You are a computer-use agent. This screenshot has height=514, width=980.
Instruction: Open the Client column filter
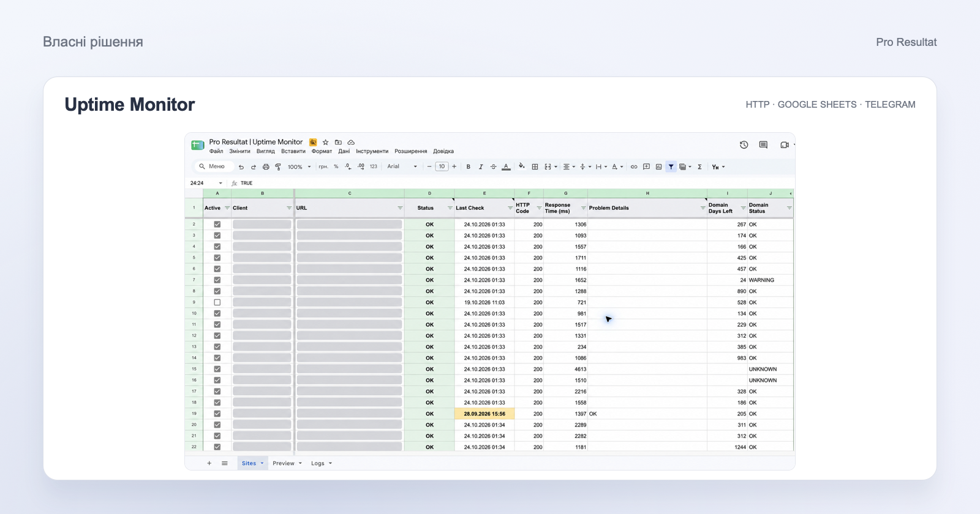point(289,208)
